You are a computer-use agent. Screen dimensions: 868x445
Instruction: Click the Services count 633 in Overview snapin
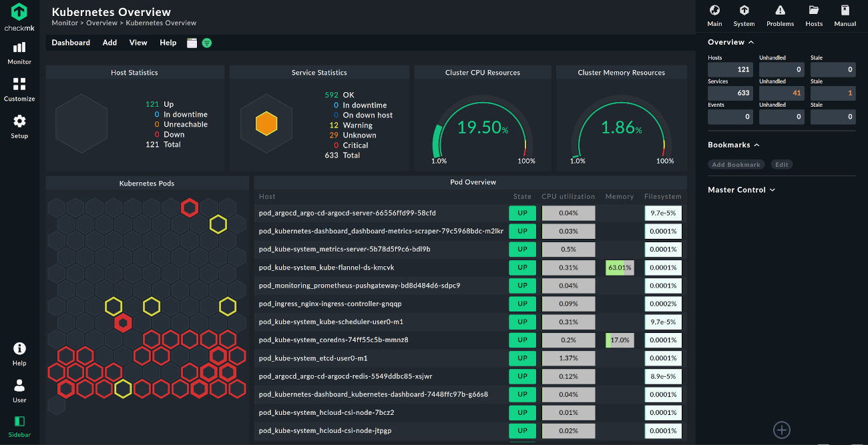point(730,93)
